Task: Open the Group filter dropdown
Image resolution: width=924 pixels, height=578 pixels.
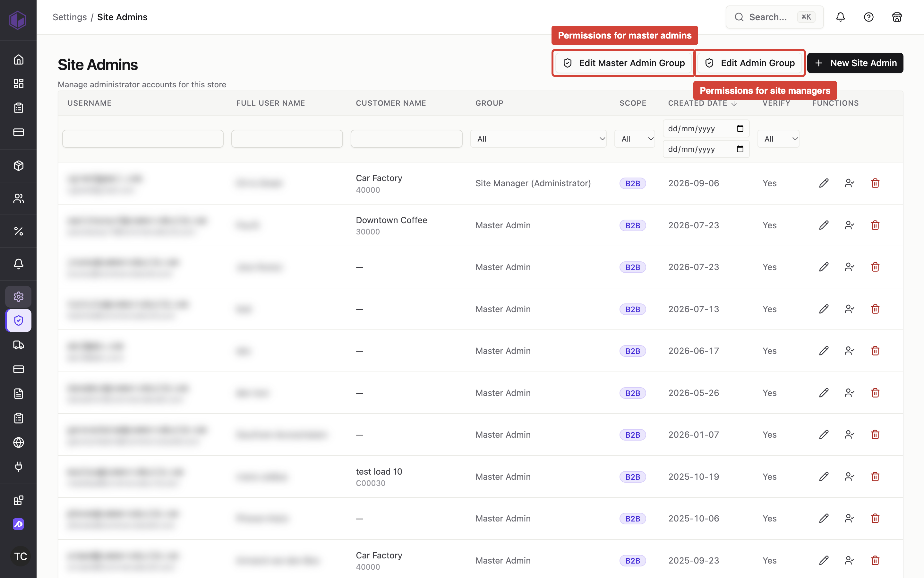Action: [x=538, y=139]
